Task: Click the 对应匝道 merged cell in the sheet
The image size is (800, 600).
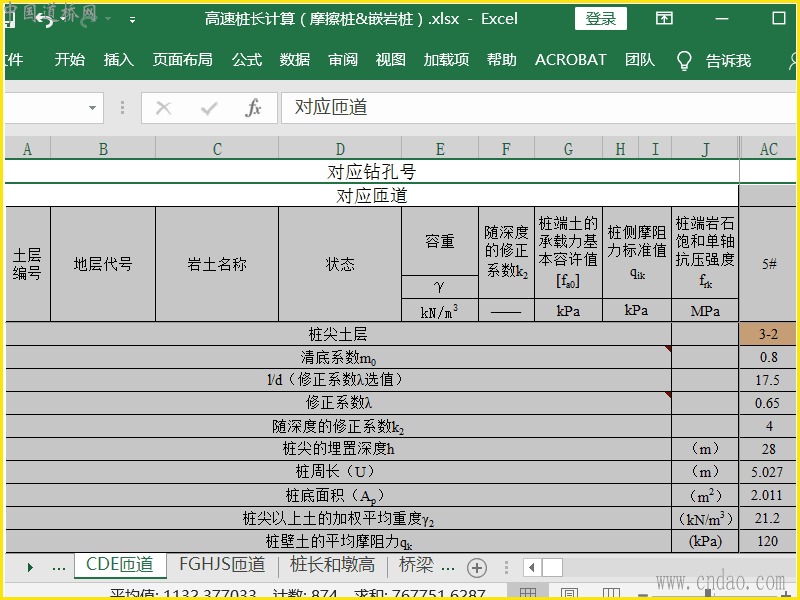Action: 371,195
